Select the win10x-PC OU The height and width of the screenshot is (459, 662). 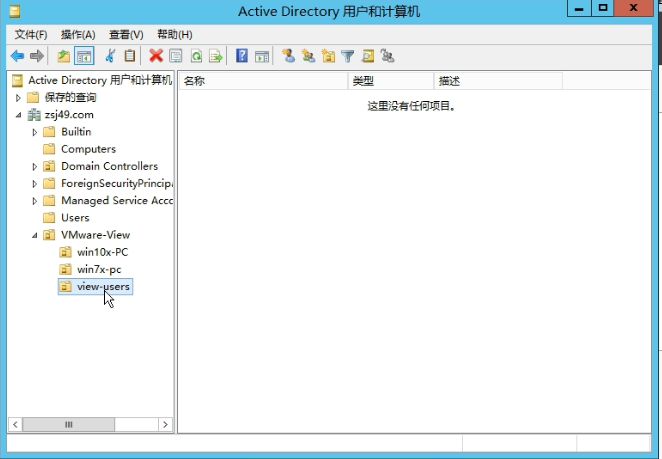coord(102,252)
